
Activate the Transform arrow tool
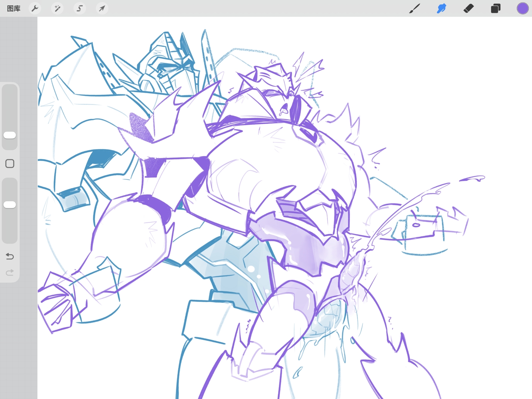pyautogui.click(x=102, y=9)
